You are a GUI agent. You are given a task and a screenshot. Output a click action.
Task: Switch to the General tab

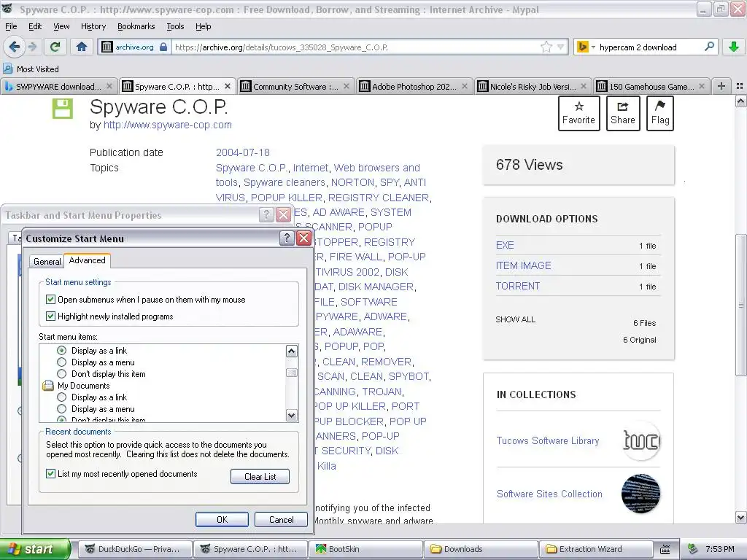[x=47, y=262]
